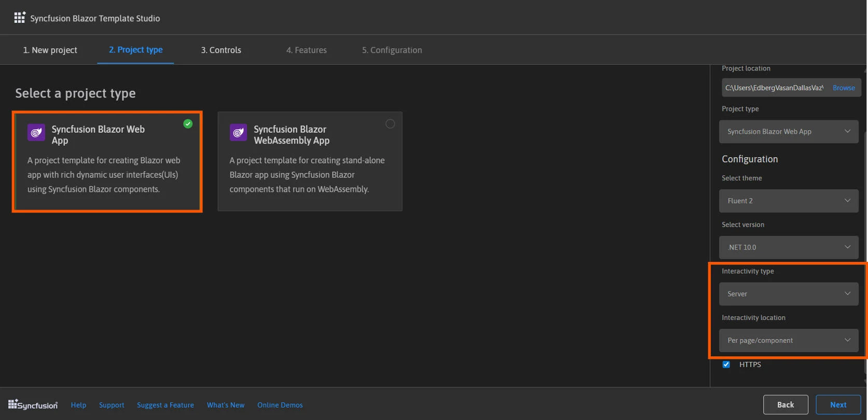Click the Blazor icon on Web App card

point(36,133)
